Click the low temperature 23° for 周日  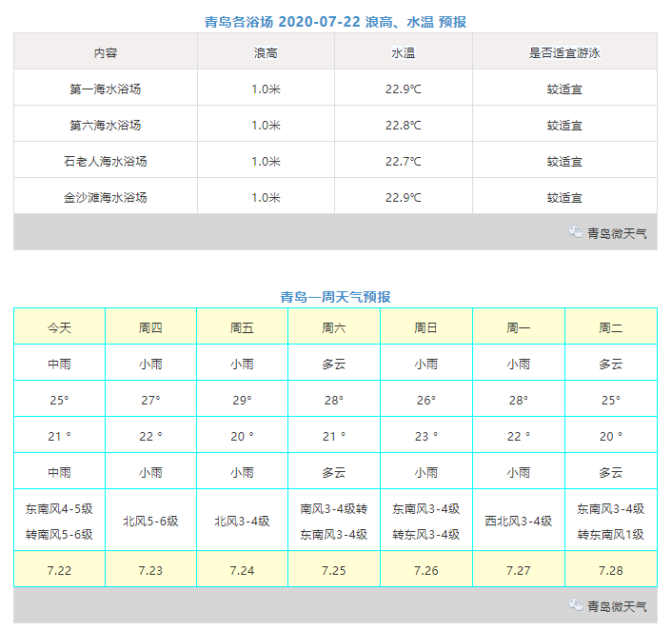[x=426, y=436]
